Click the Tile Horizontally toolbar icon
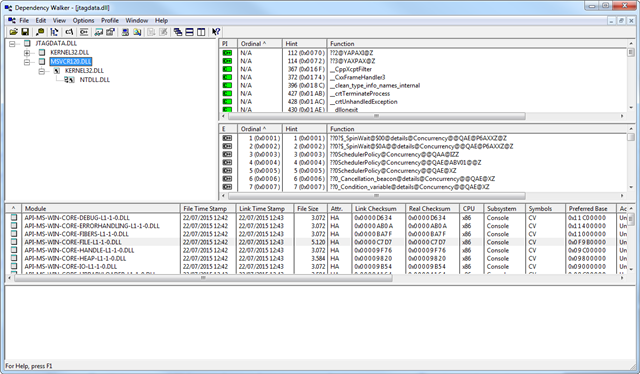640x374 pixels. pos(189,32)
